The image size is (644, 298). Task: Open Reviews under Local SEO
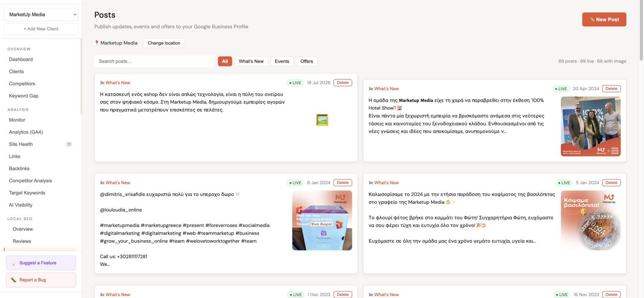pos(22,241)
